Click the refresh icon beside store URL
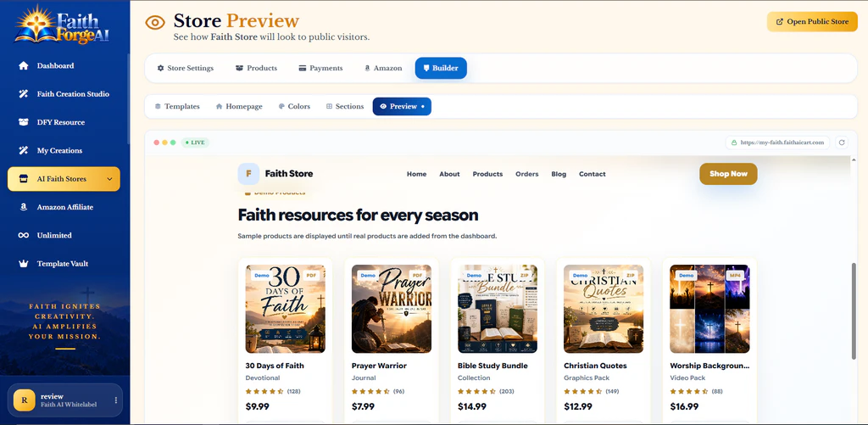The image size is (868, 425). (842, 143)
